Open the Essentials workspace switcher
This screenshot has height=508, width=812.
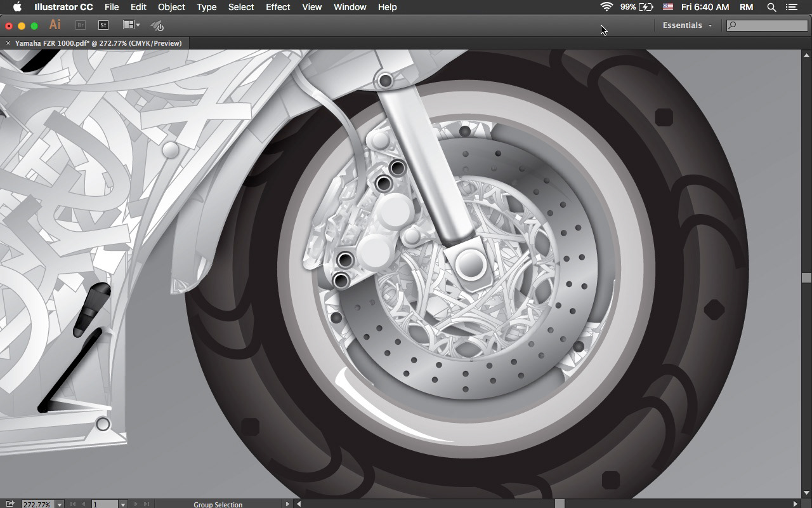point(687,25)
